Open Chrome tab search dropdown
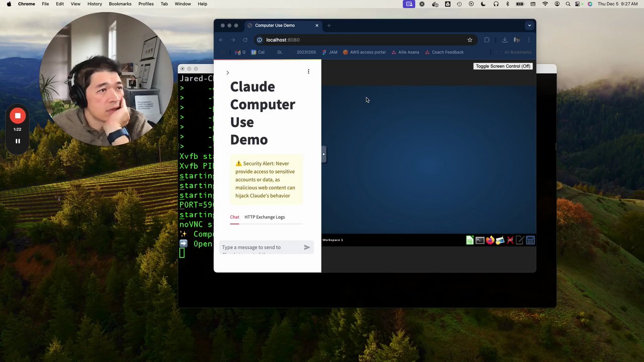Viewport: 644px width, 362px height. tap(529, 26)
